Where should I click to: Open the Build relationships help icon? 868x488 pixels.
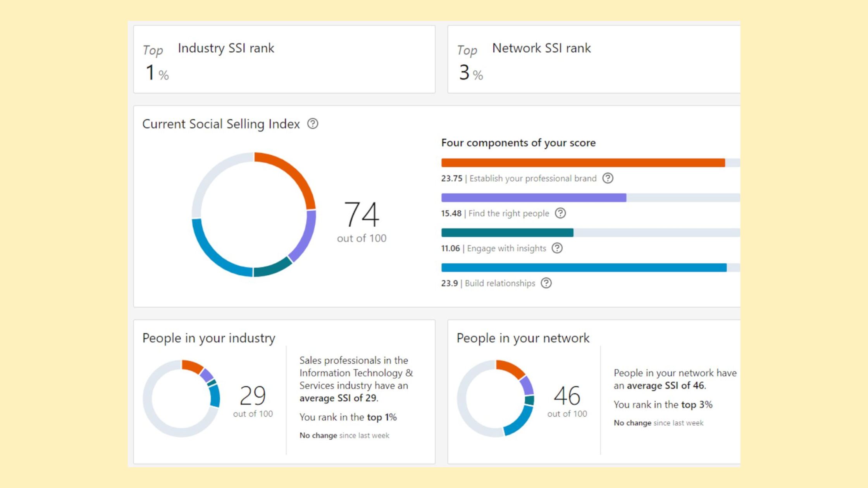point(546,283)
